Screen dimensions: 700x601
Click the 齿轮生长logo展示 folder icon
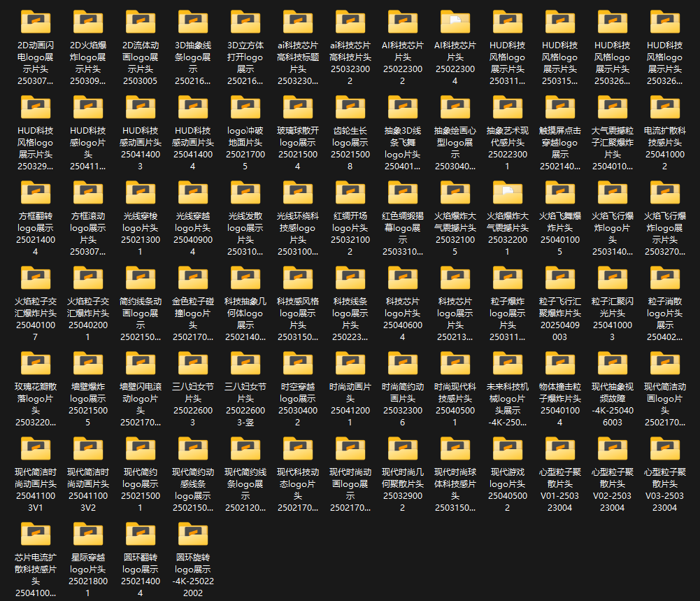(x=350, y=108)
